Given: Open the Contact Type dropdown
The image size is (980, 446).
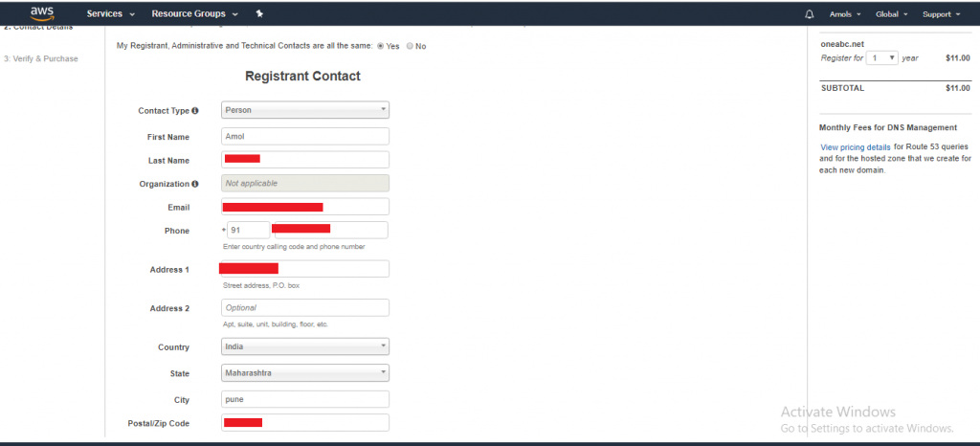Looking at the screenshot, I should (305, 110).
